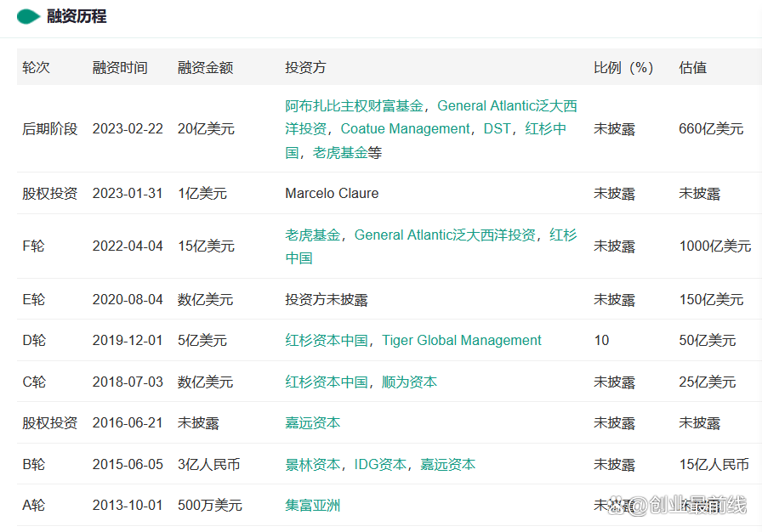The width and height of the screenshot is (762, 532).
Task: Select the ratio value 10 in D轮 row
Action: [601, 340]
